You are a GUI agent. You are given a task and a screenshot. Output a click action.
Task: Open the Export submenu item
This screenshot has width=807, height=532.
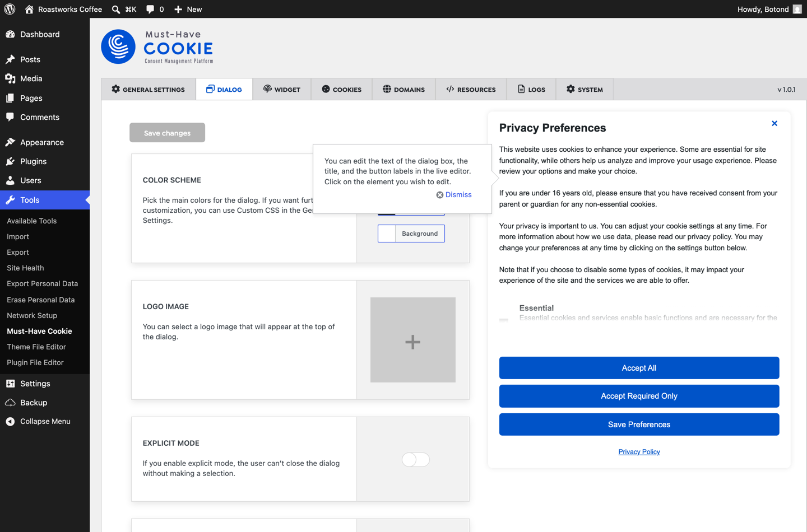pyautogui.click(x=18, y=252)
